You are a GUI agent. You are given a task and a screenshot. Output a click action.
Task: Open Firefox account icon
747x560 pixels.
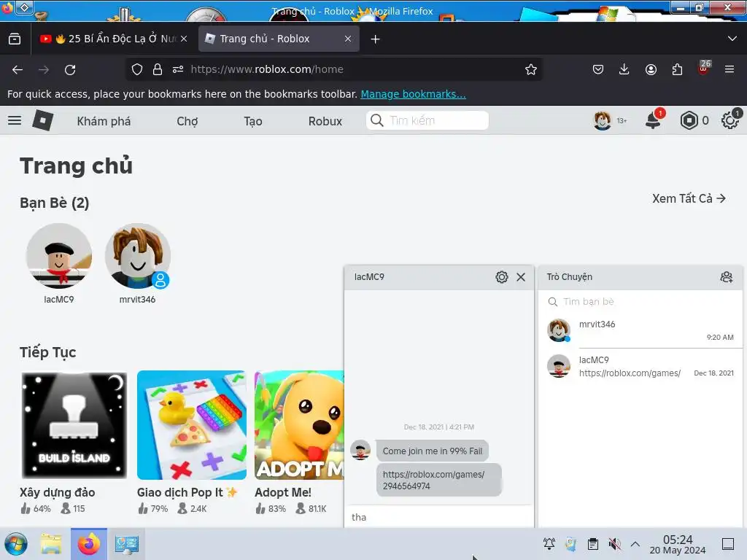point(651,69)
